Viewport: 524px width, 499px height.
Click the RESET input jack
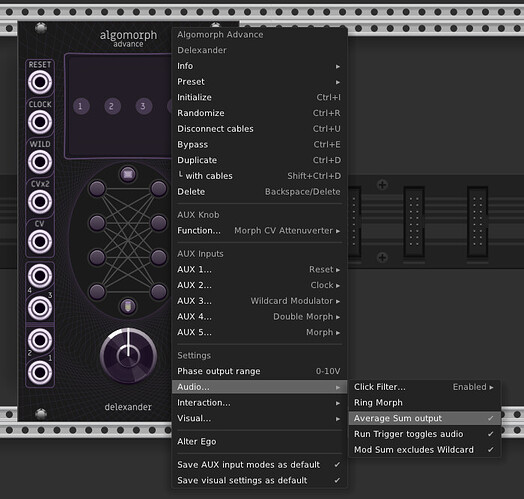click(40, 82)
